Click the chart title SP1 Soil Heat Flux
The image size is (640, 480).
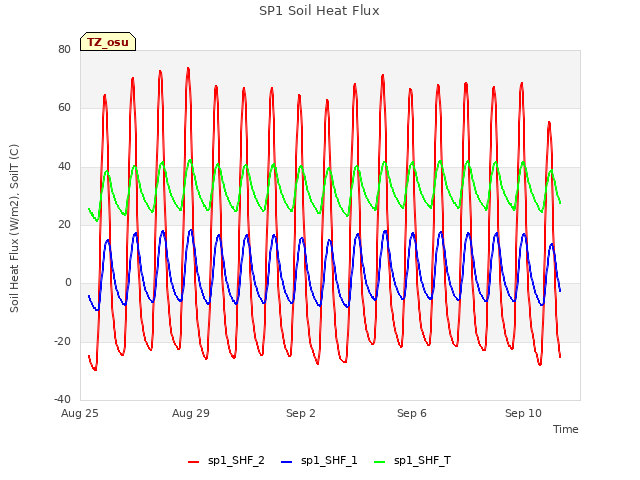click(319, 11)
